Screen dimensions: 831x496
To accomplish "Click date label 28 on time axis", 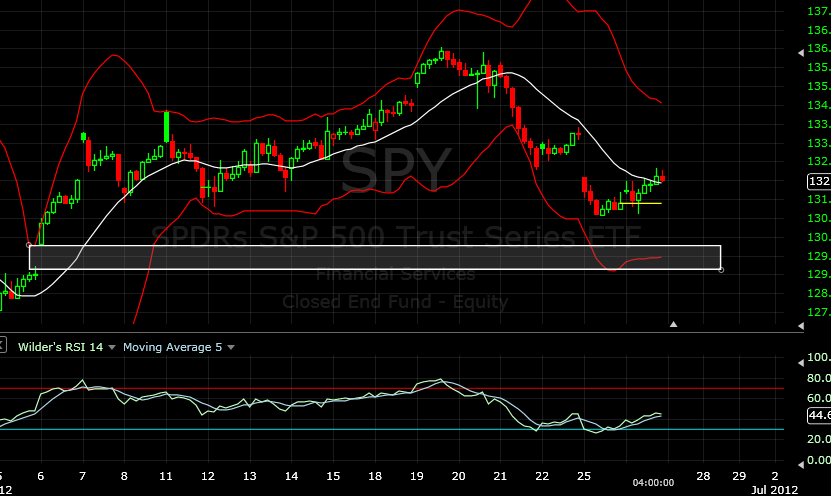I will coord(703,476).
